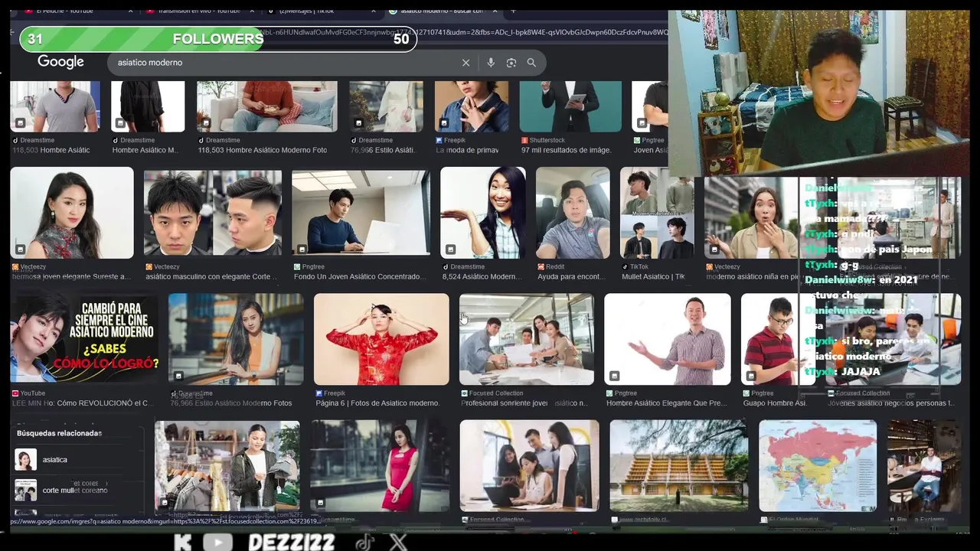Image resolution: width=980 pixels, height=551 pixels.
Task: Switch to the 'El Peluche - YouTube' tab
Action: pyautogui.click(x=73, y=11)
